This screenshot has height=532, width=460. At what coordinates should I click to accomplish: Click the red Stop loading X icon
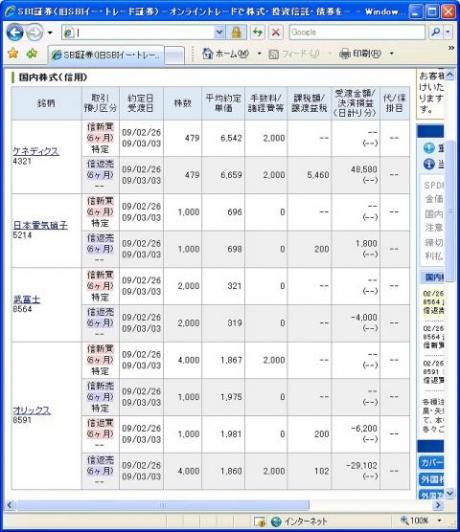(276, 33)
